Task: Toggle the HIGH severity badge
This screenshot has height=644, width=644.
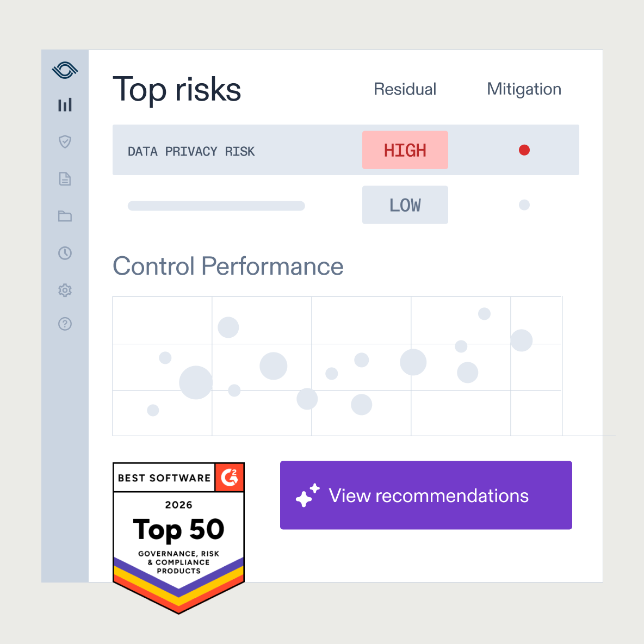Action: (x=405, y=150)
